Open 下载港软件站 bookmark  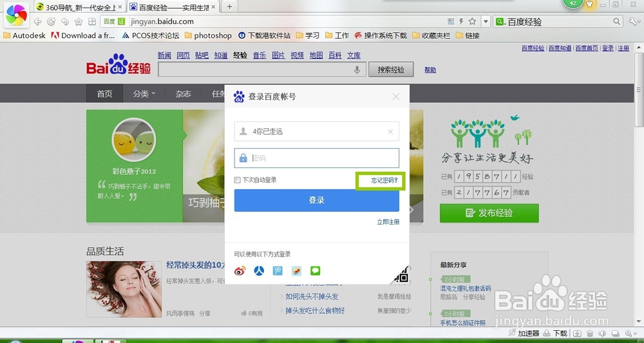coord(264,35)
